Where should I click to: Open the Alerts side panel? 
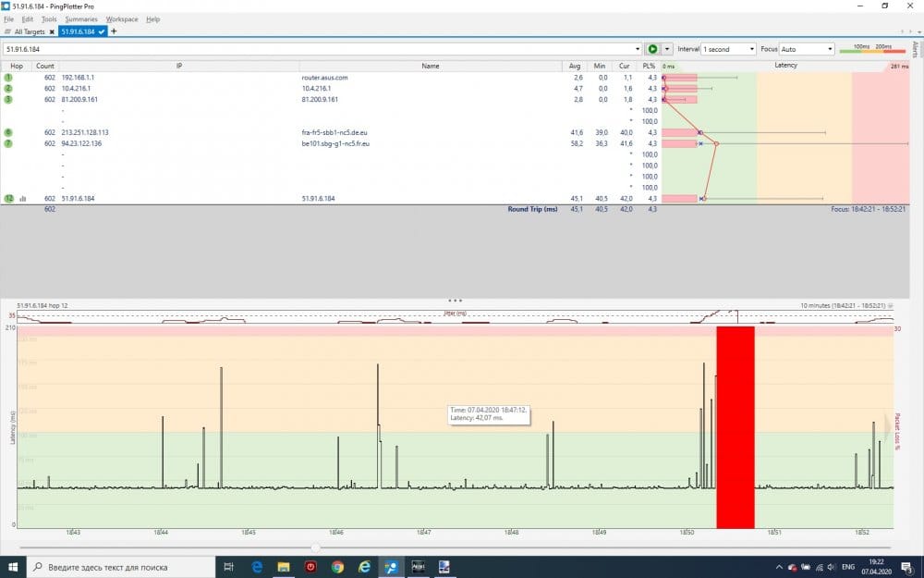point(916,49)
